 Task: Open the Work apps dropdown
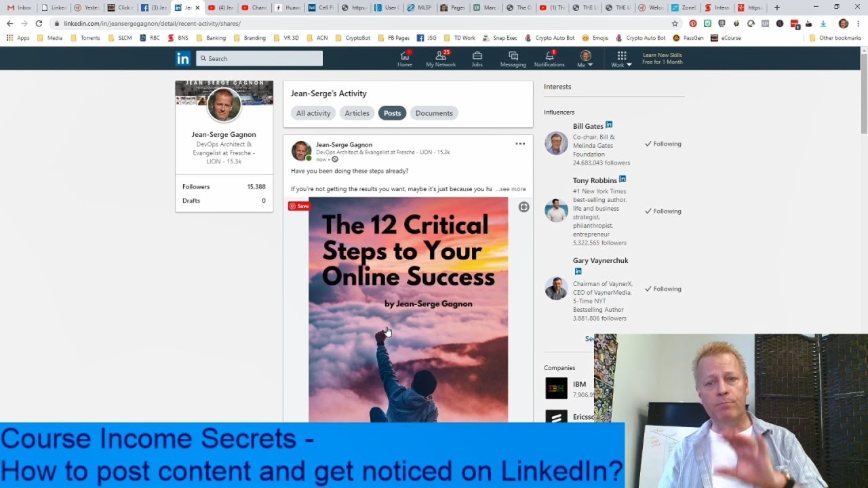[x=621, y=58]
